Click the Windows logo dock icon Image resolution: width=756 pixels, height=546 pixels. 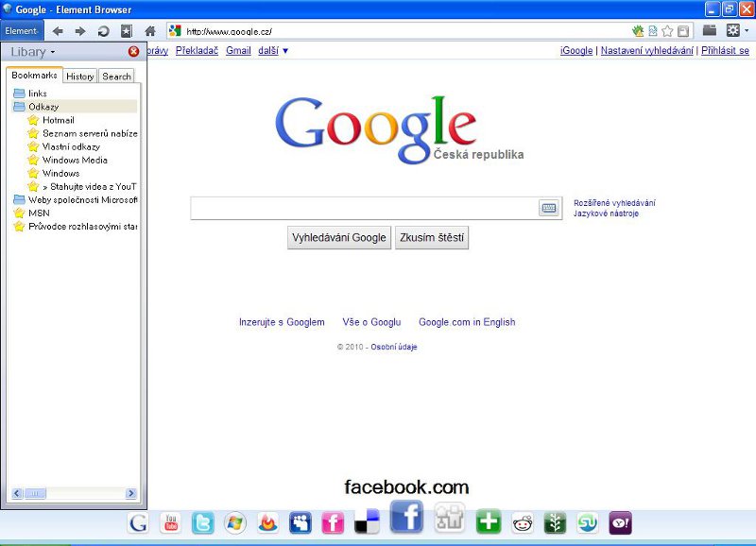click(x=235, y=523)
